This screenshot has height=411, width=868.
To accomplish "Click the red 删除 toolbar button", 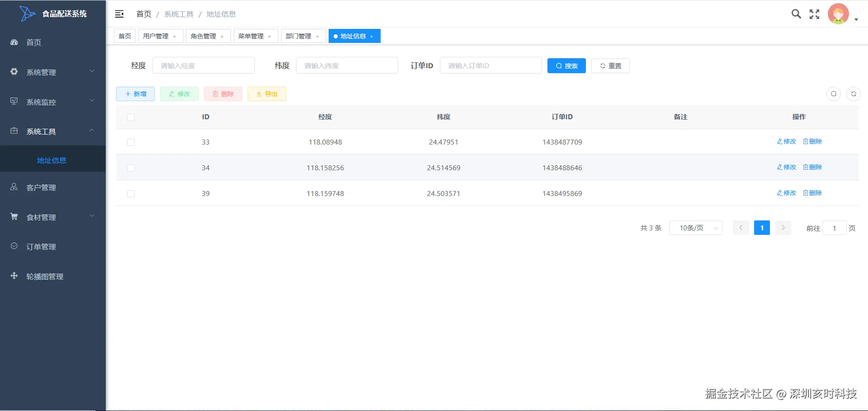I will click(x=223, y=94).
